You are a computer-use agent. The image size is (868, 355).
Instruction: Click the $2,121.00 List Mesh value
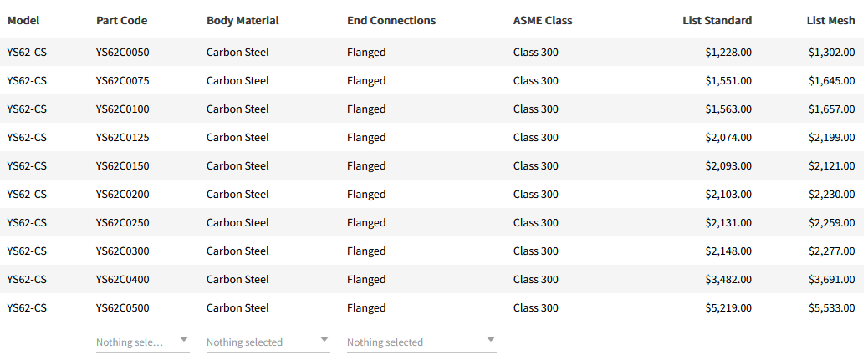831,166
